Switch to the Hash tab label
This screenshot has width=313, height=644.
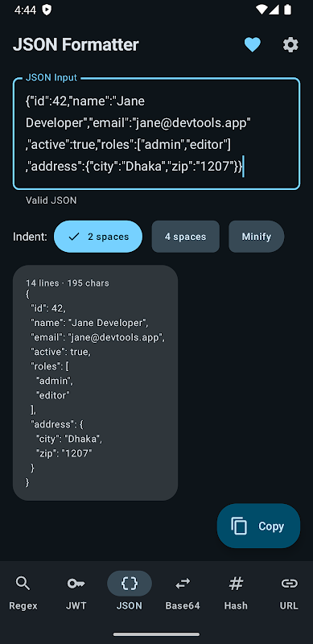236,605
